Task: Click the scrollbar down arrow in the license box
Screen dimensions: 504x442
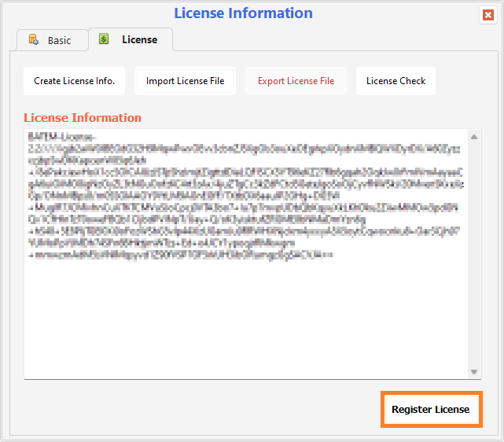Action: [x=474, y=372]
